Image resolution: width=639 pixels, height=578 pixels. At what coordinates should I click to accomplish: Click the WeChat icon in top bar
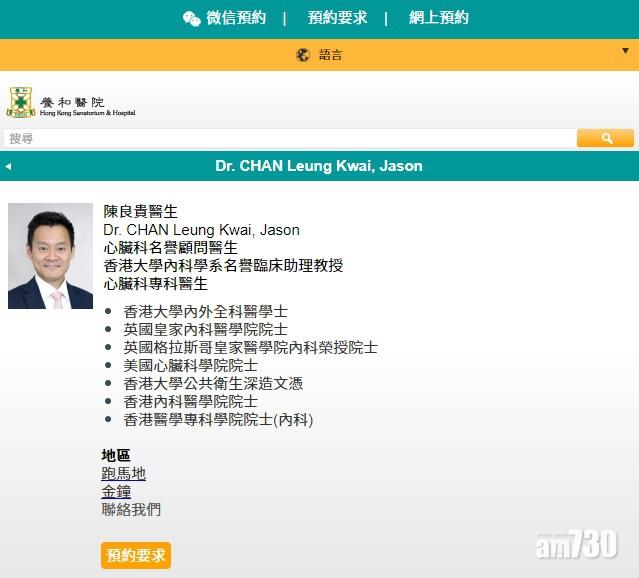[x=191, y=18]
